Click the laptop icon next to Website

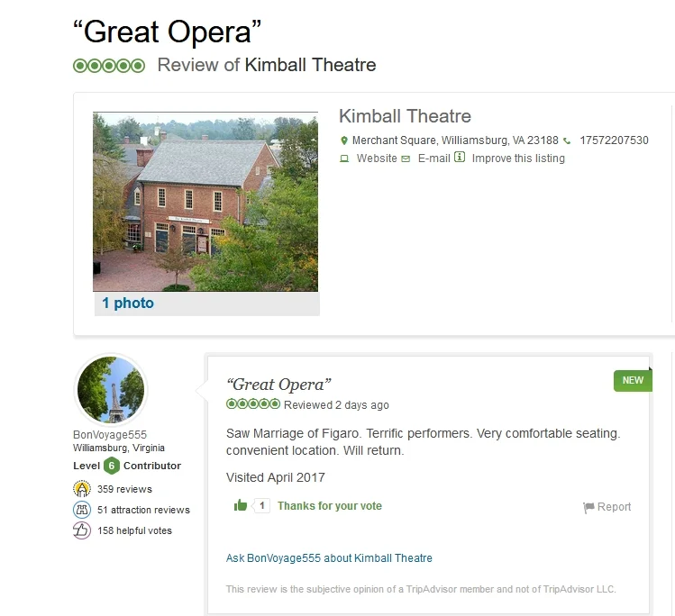tap(344, 159)
